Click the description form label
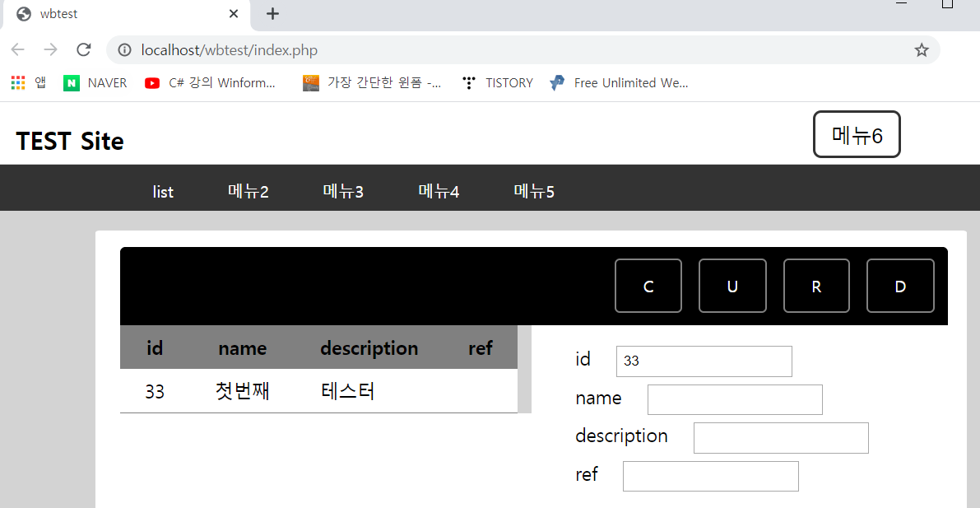Image resolution: width=980 pixels, height=508 pixels. (621, 436)
